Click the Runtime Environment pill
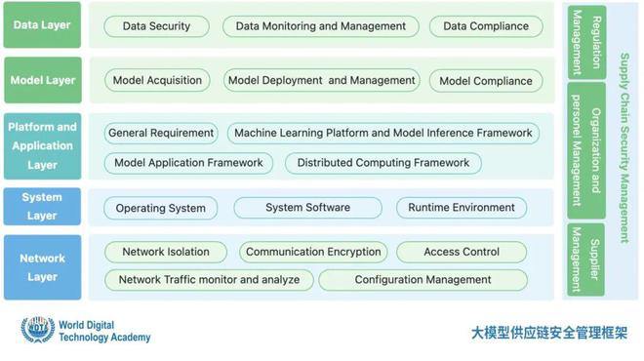 462,208
